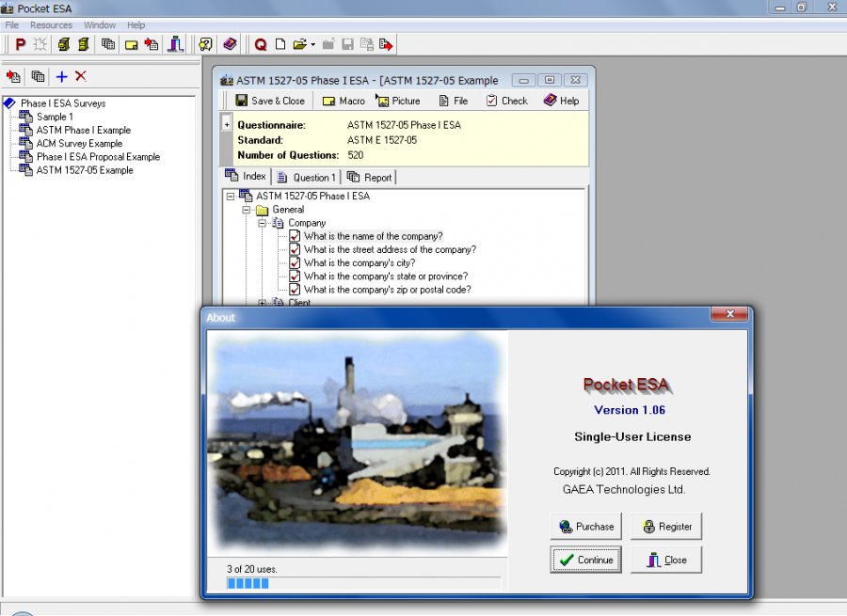847x616 pixels.
Task: Open the Resources menu
Action: tap(52, 24)
